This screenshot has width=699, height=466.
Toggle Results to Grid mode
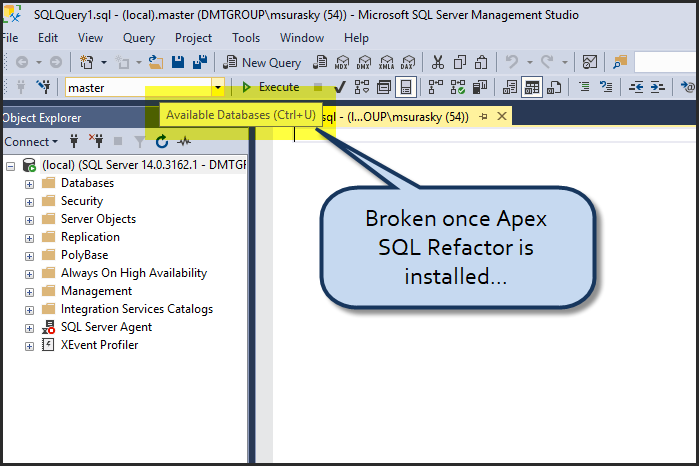coord(531,87)
